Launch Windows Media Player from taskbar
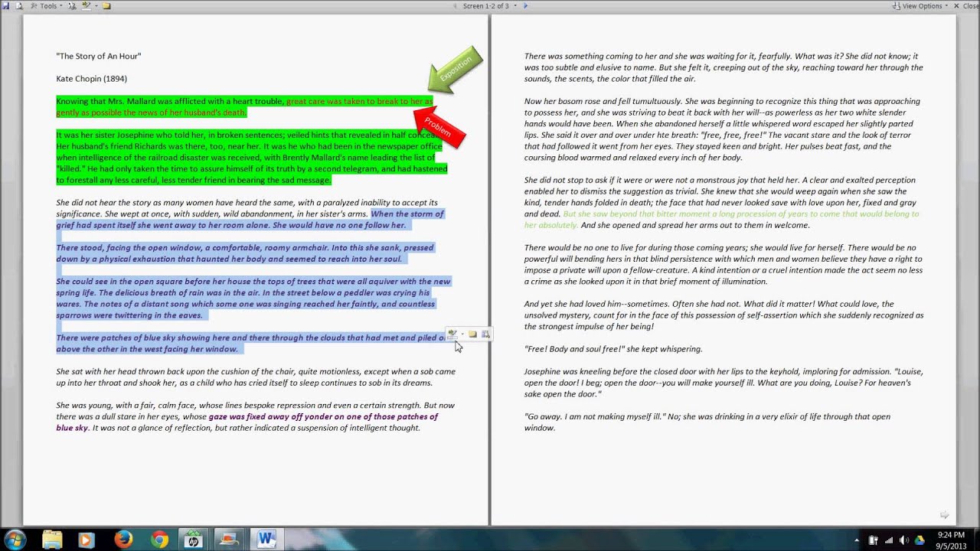 point(85,540)
